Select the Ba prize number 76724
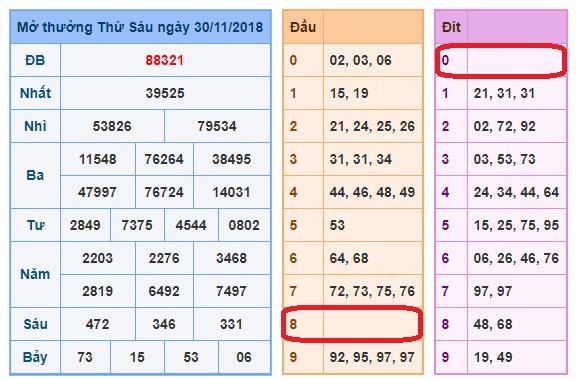Viewport: 577px width, 379px height. tap(164, 192)
